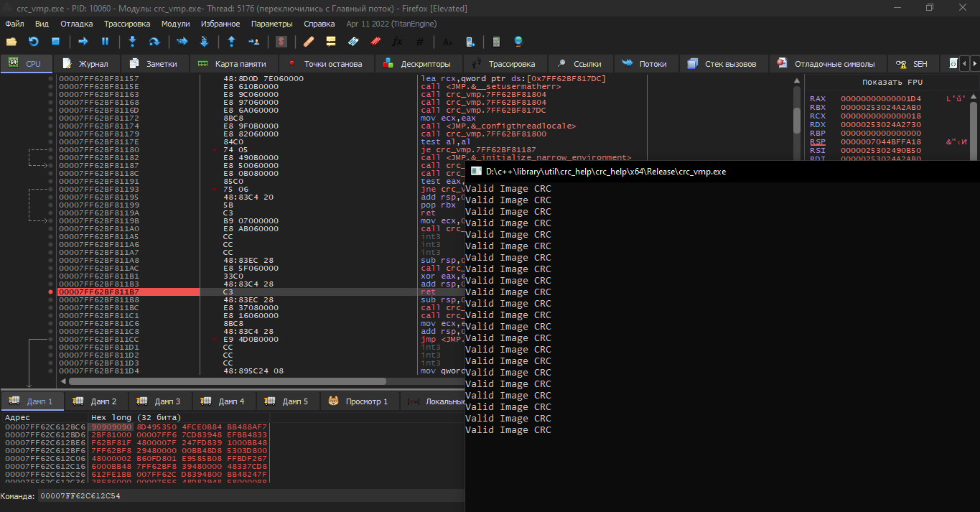
Task: Open the Модули menu
Action: point(176,24)
